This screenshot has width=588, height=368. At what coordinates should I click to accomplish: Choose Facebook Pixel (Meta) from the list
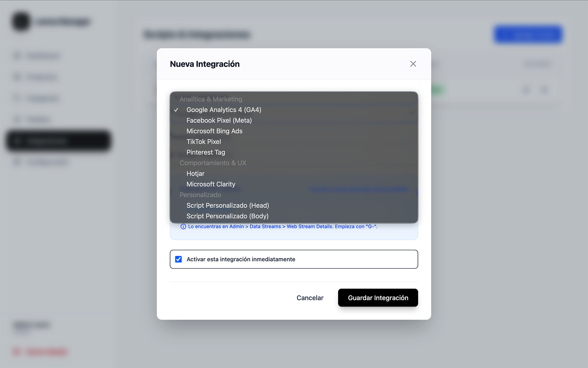pos(219,120)
